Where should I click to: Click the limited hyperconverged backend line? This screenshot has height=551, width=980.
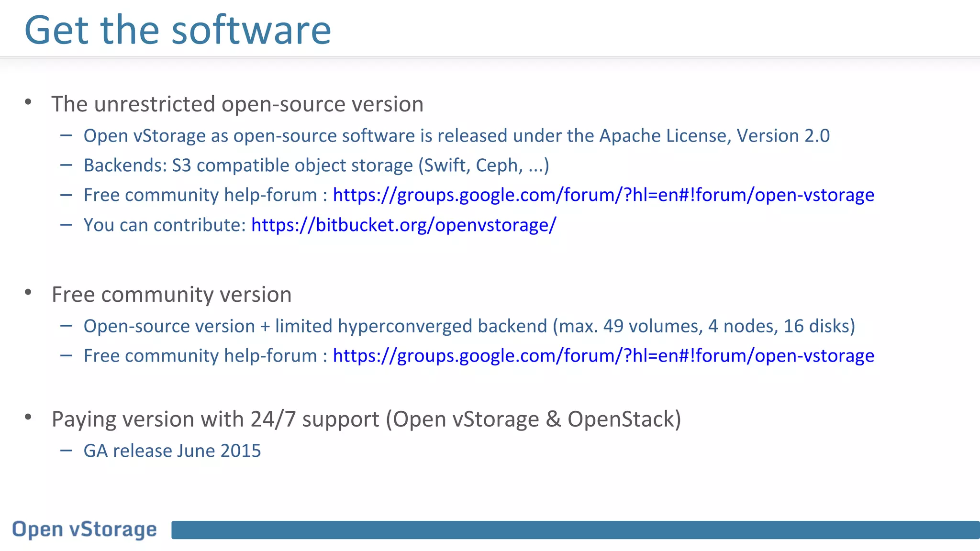pyautogui.click(x=469, y=326)
